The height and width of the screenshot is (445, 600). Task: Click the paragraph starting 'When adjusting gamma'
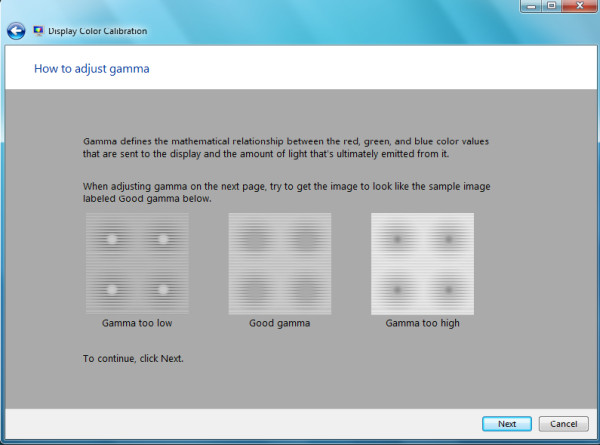[x=287, y=192]
